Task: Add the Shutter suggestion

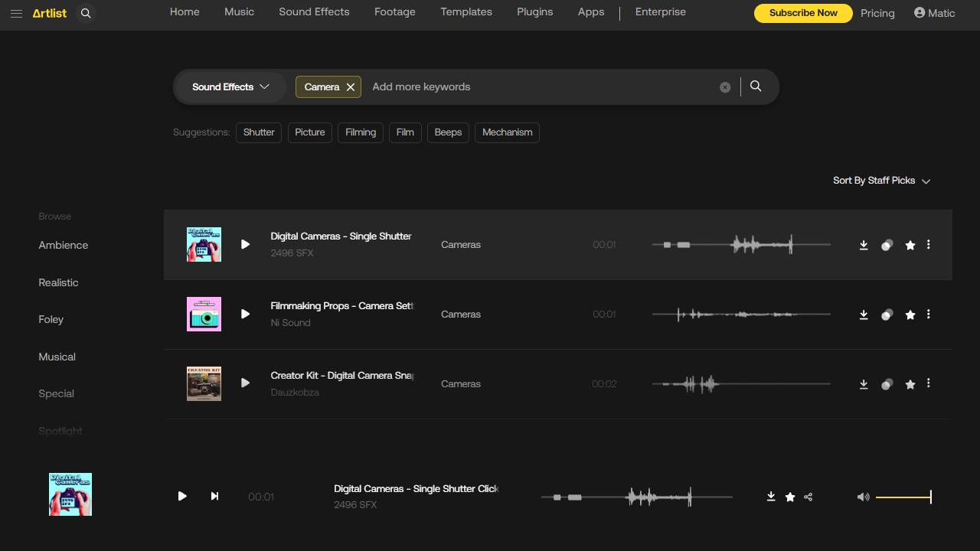Action: pos(259,132)
